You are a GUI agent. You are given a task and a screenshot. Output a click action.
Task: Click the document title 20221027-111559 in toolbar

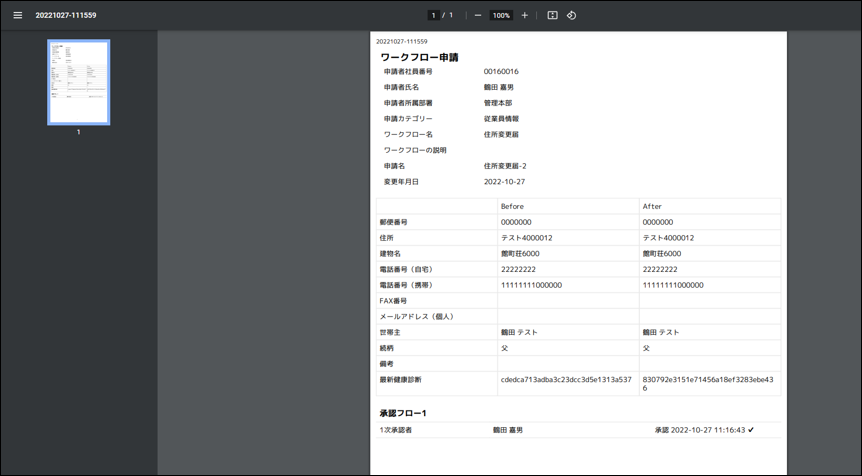click(66, 15)
